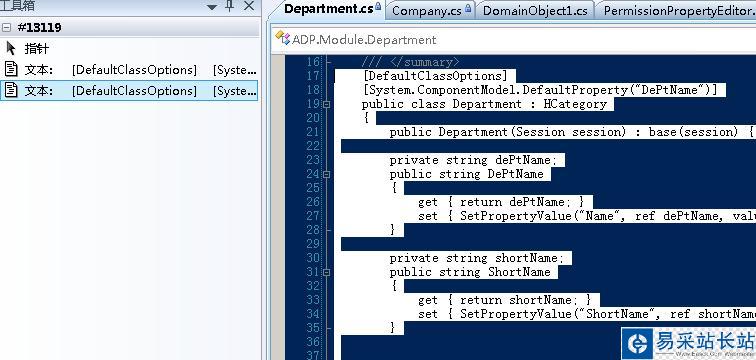Switch to the PermissionPropertyEditor tab
756x360 pixels.
(677, 11)
